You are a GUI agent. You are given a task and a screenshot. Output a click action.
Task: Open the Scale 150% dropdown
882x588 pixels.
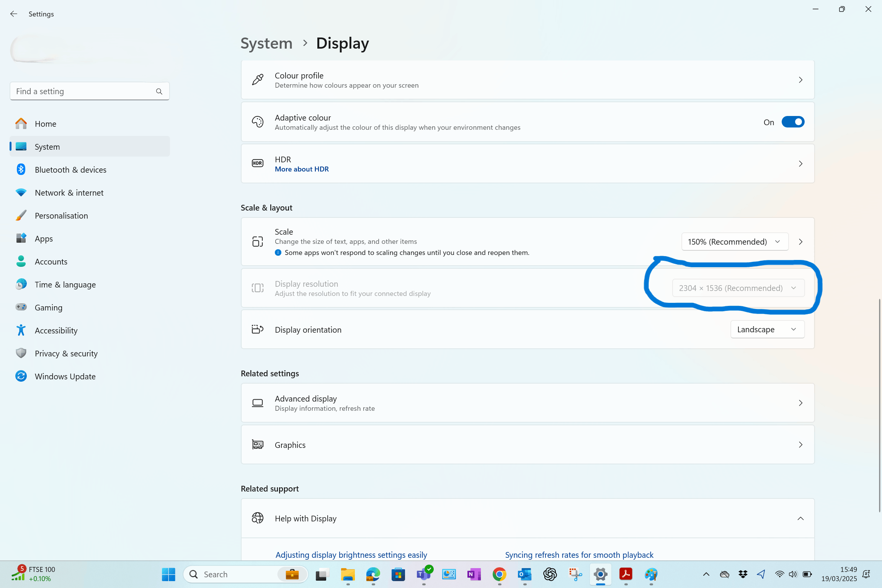(734, 242)
